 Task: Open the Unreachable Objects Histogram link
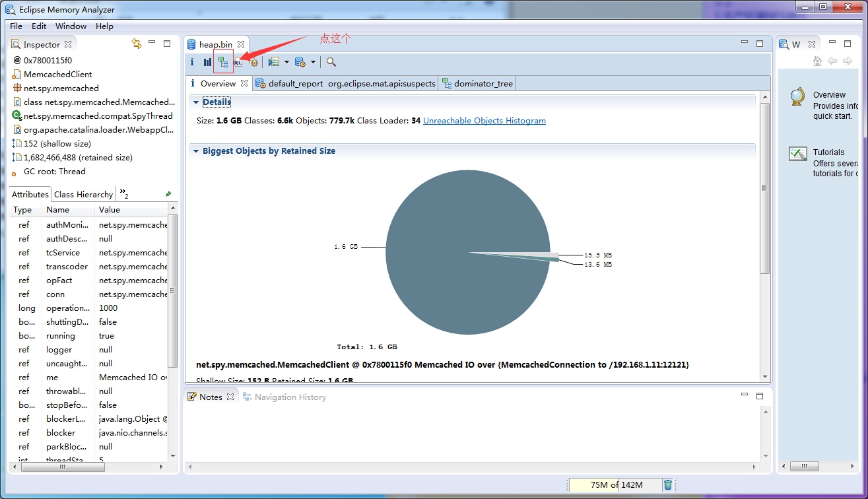(x=484, y=121)
